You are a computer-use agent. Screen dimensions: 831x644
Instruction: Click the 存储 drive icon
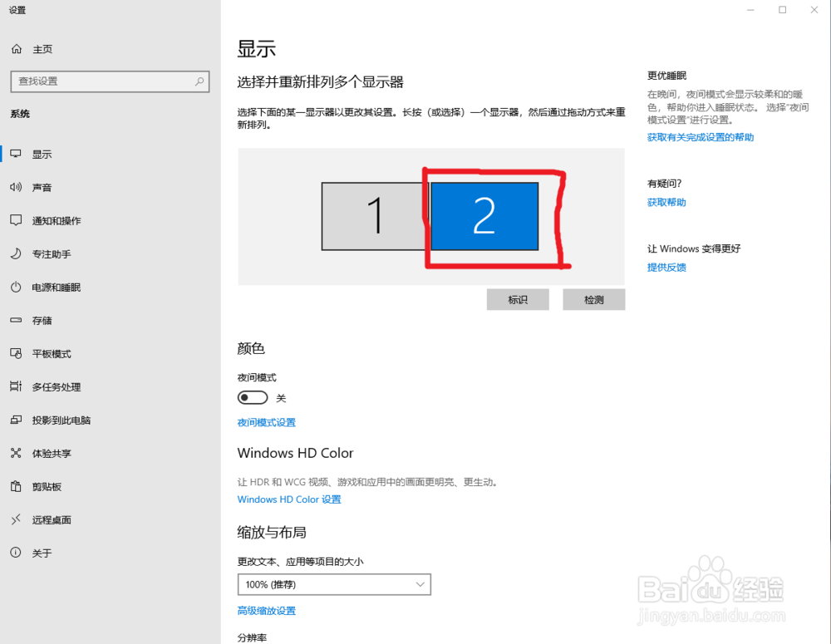(16, 320)
